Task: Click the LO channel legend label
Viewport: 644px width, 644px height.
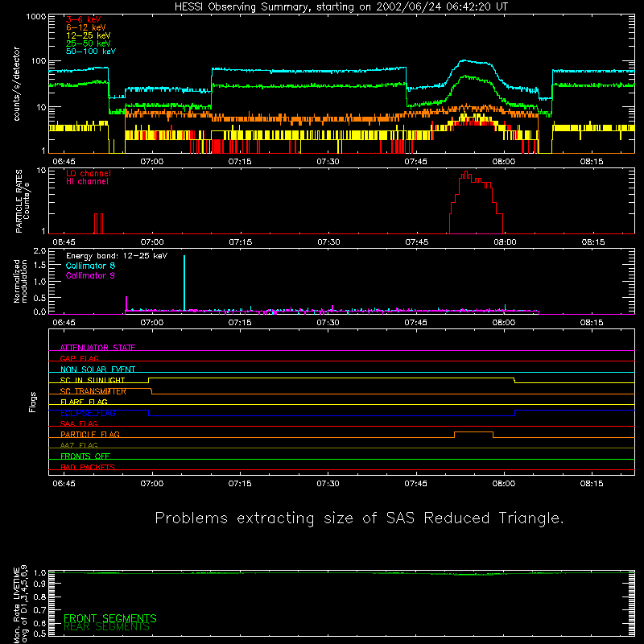Action: [89, 173]
